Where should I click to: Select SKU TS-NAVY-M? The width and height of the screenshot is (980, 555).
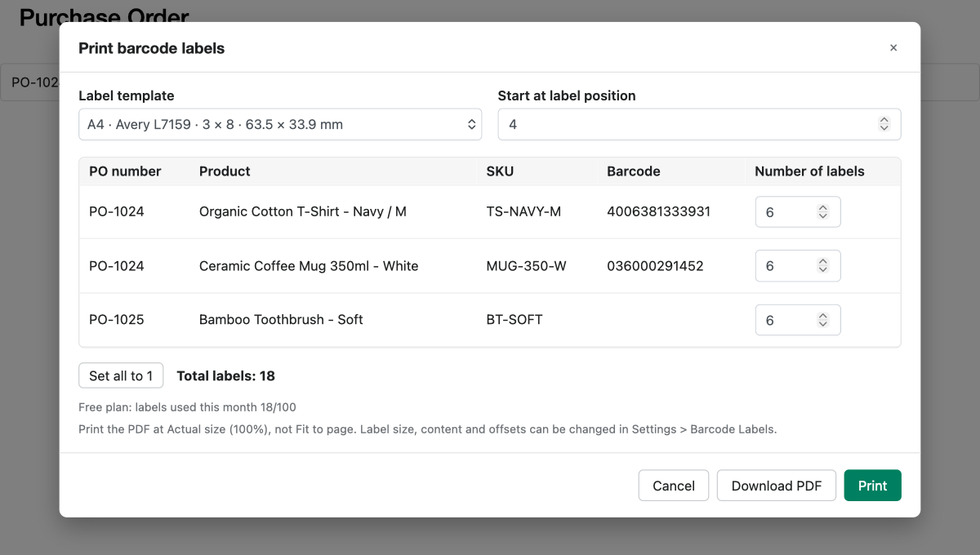(523, 211)
